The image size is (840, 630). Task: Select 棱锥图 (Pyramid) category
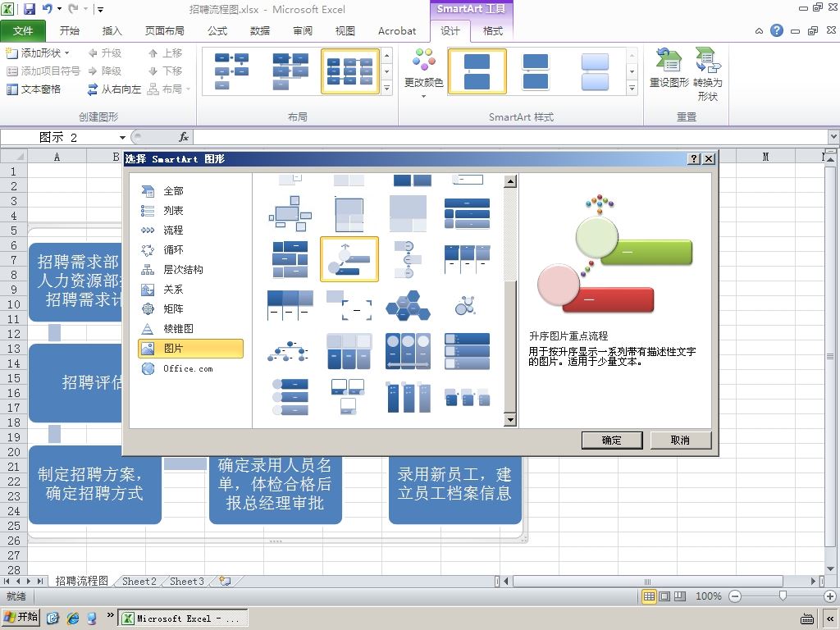tap(190, 329)
